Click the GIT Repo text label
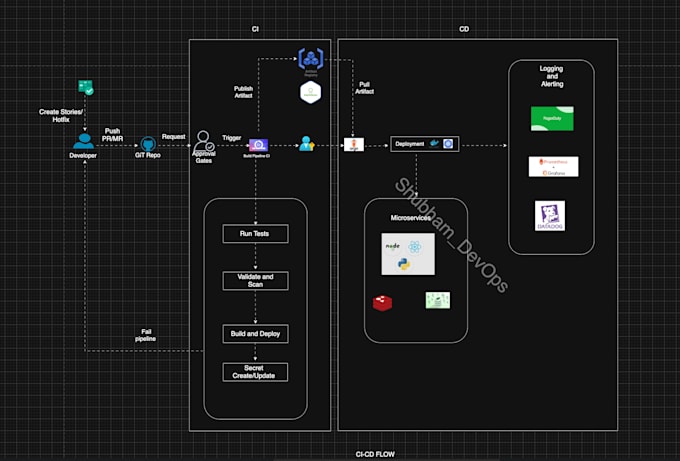The width and height of the screenshot is (680, 461). coord(147,155)
